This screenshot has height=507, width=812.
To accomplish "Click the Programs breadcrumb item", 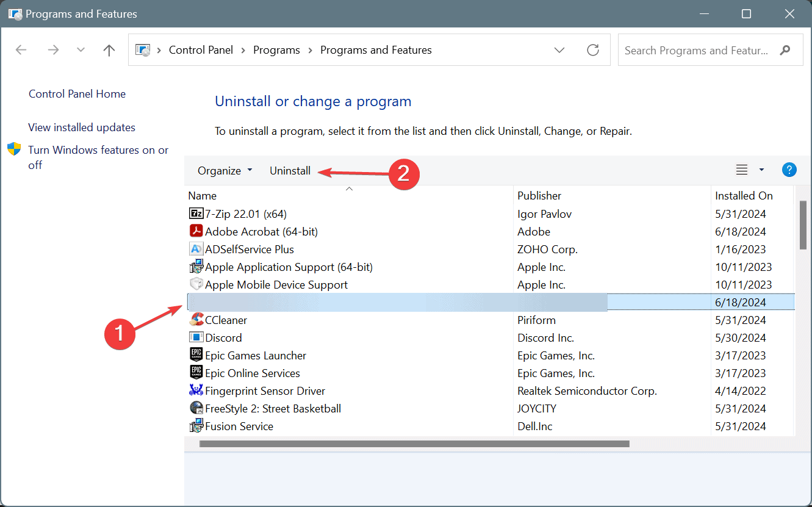I will pos(276,50).
